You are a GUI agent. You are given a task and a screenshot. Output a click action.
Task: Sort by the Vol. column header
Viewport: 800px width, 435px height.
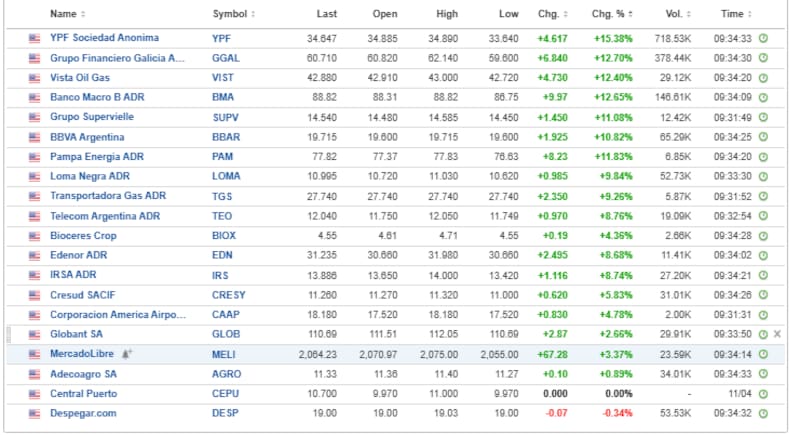680,14
